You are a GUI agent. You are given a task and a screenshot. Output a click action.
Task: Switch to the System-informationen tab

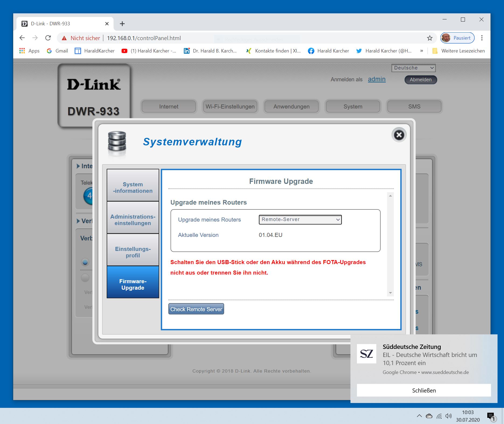click(x=133, y=185)
